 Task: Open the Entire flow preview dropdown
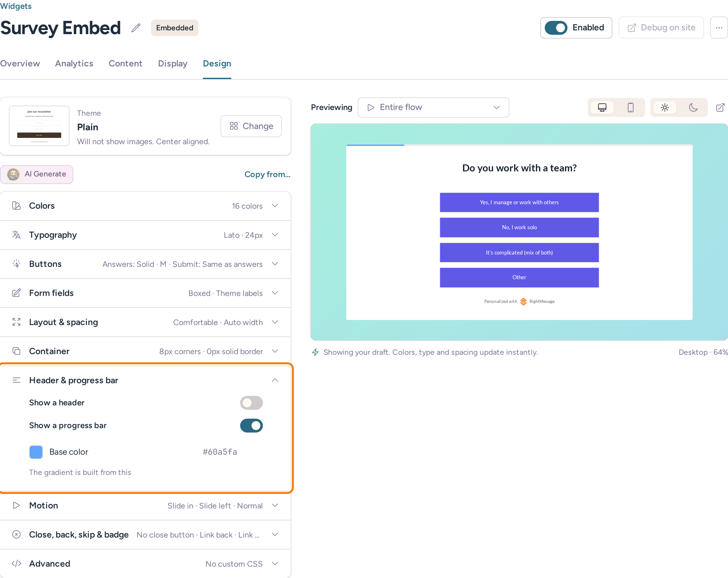(433, 108)
